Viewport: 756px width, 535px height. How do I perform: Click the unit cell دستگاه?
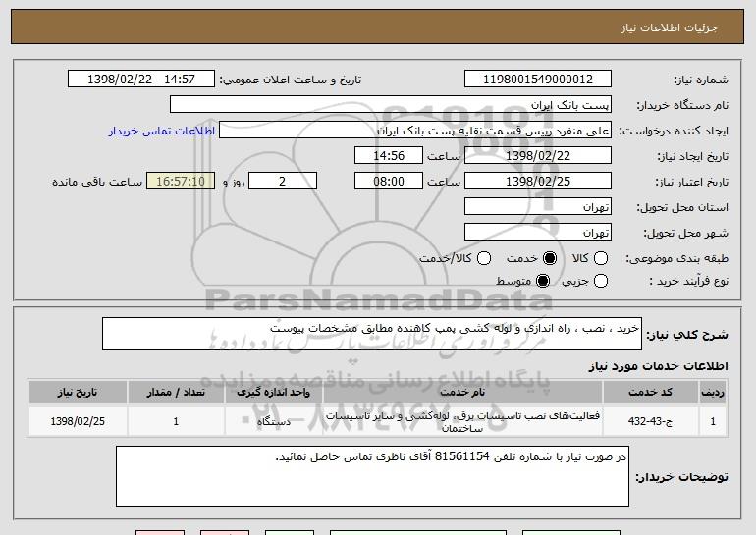[x=273, y=421]
